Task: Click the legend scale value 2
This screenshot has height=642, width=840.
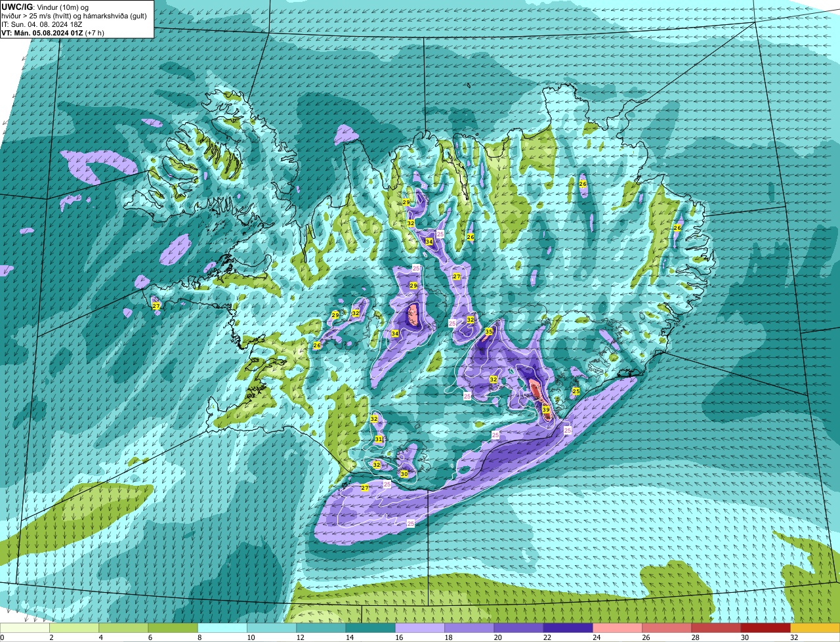Action: point(51,637)
